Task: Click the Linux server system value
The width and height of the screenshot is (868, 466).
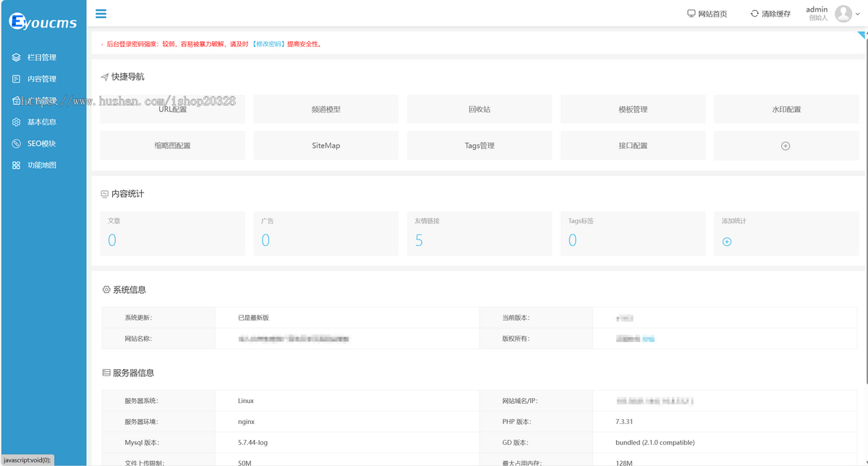Action: click(x=246, y=400)
